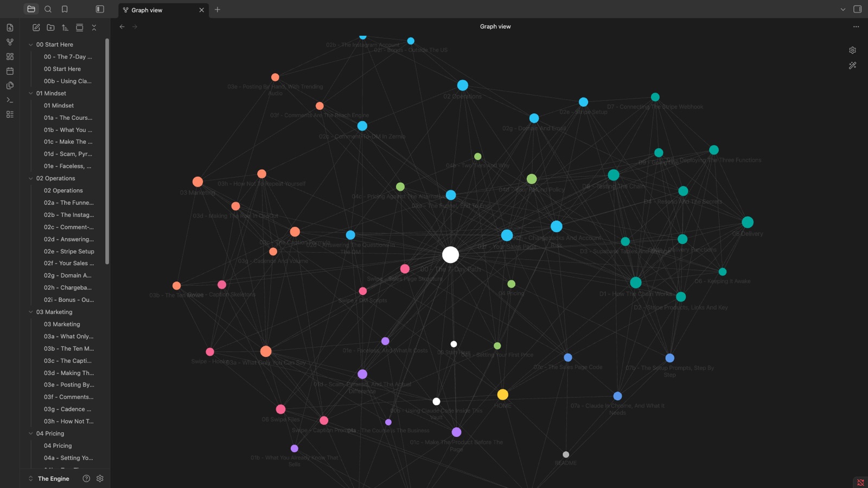The height and width of the screenshot is (488, 868).
Task: Toggle the right sidebar
Action: pos(857,9)
